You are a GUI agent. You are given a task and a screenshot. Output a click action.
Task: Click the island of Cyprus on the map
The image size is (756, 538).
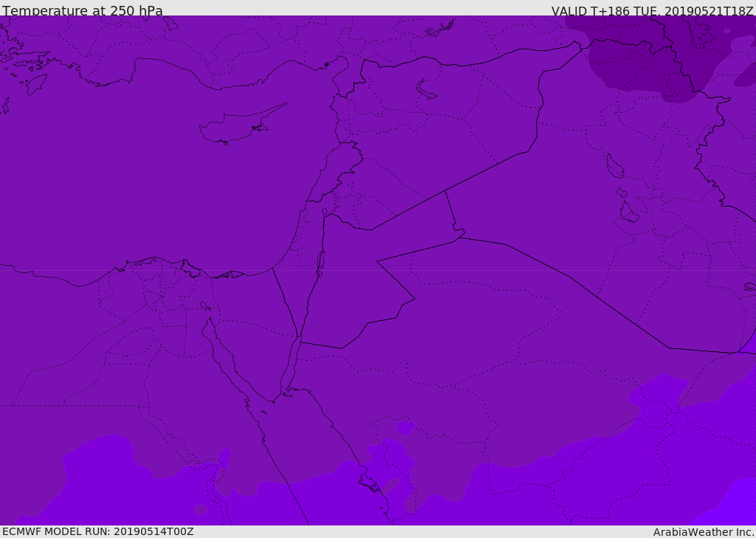click(241, 125)
